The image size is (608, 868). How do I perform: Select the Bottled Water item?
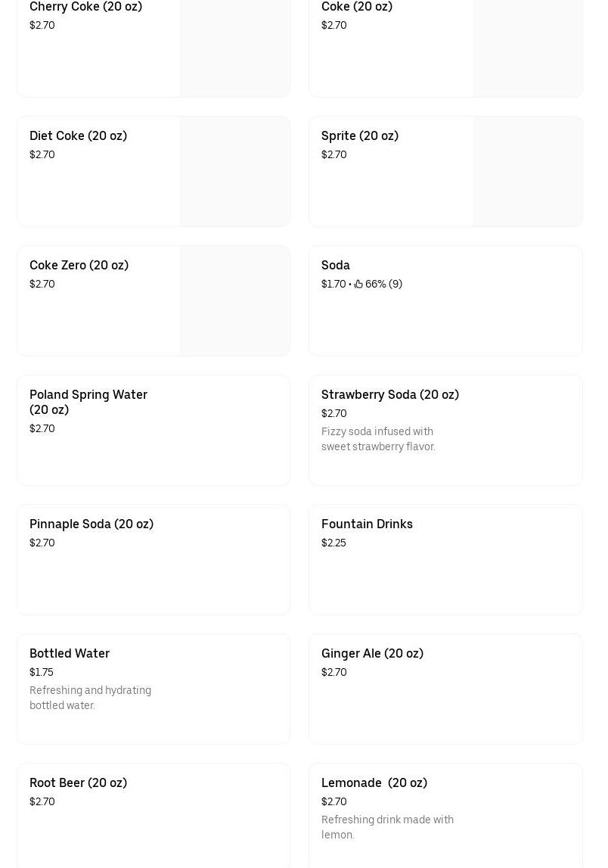[x=70, y=654]
